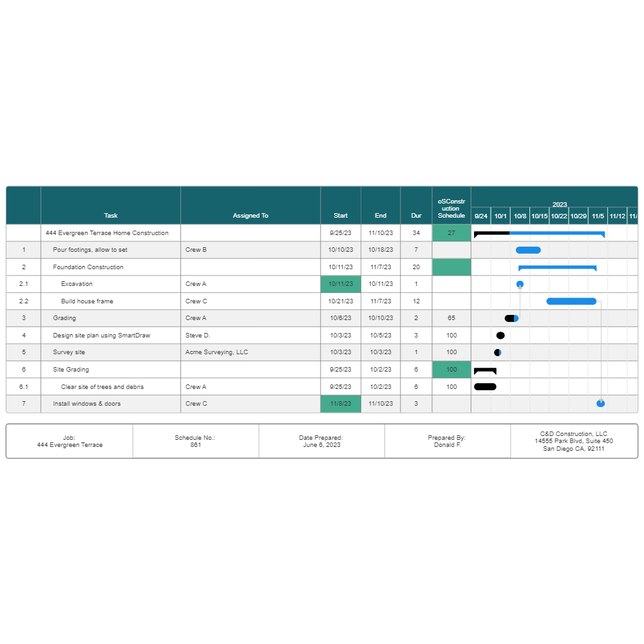Click the 9/24 week header in timeline
644x644 pixels.
click(481, 216)
